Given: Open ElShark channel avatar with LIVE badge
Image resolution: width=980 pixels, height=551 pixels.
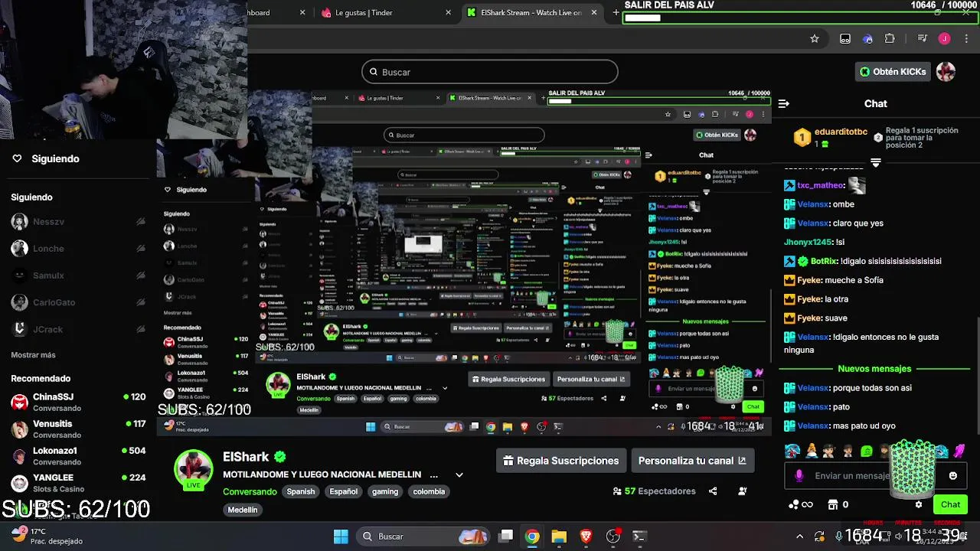Looking at the screenshot, I should pyautogui.click(x=194, y=470).
